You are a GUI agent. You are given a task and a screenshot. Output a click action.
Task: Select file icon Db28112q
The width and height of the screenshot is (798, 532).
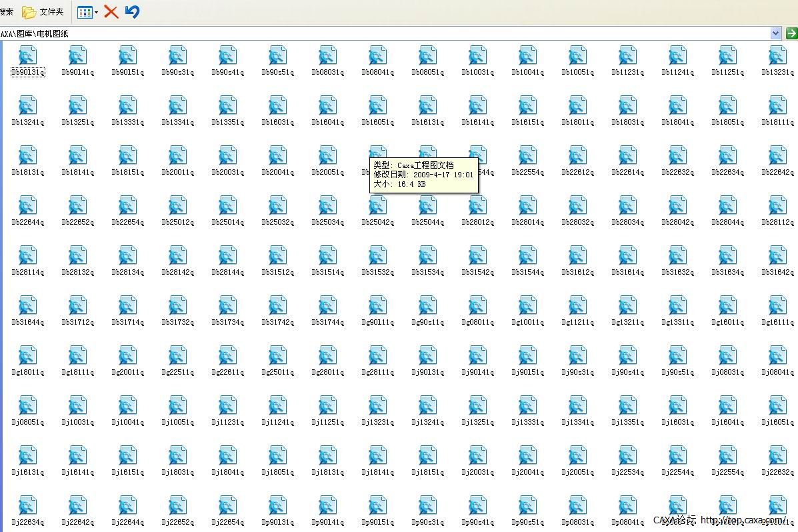pyautogui.click(x=777, y=205)
